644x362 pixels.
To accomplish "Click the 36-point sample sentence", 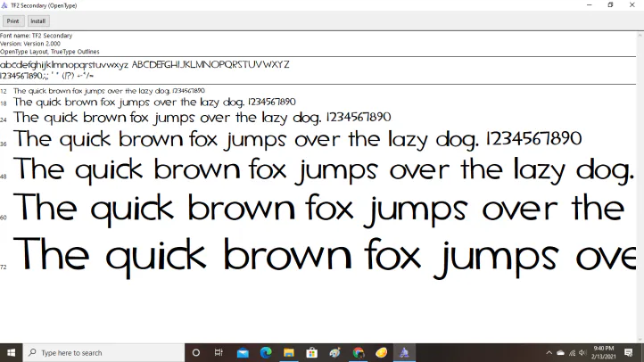I will (x=297, y=139).
